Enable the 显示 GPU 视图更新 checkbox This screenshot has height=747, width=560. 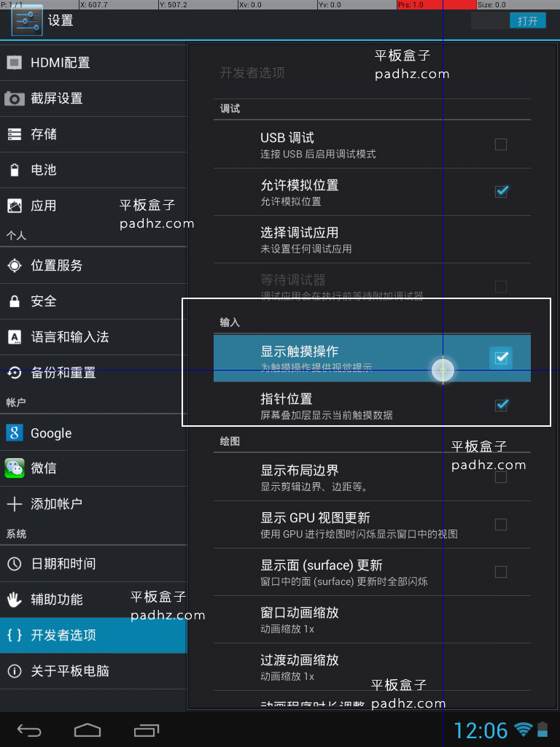[501, 525]
